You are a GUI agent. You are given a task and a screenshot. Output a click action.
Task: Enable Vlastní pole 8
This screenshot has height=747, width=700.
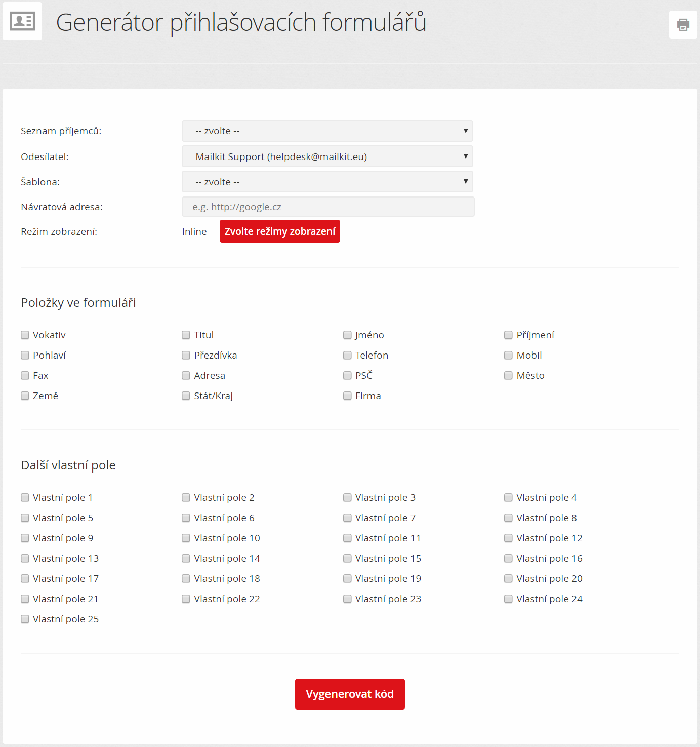pyautogui.click(x=508, y=518)
